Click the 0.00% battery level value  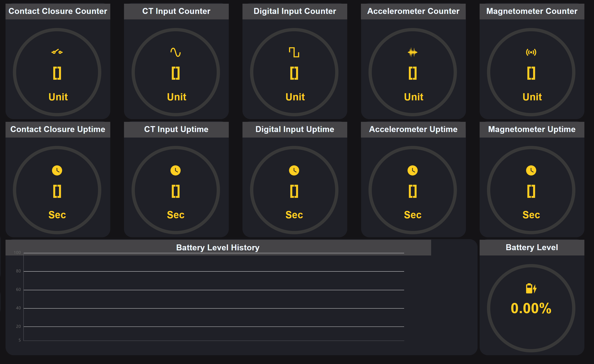tap(531, 308)
